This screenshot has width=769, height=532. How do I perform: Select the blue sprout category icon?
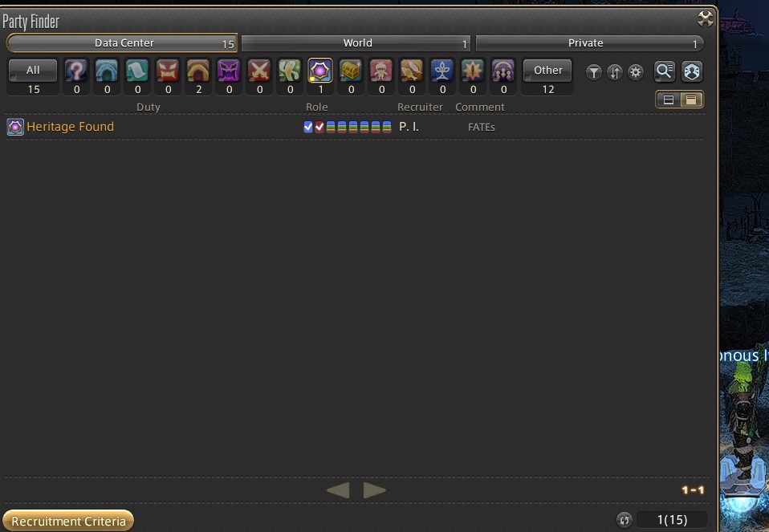[441, 71]
